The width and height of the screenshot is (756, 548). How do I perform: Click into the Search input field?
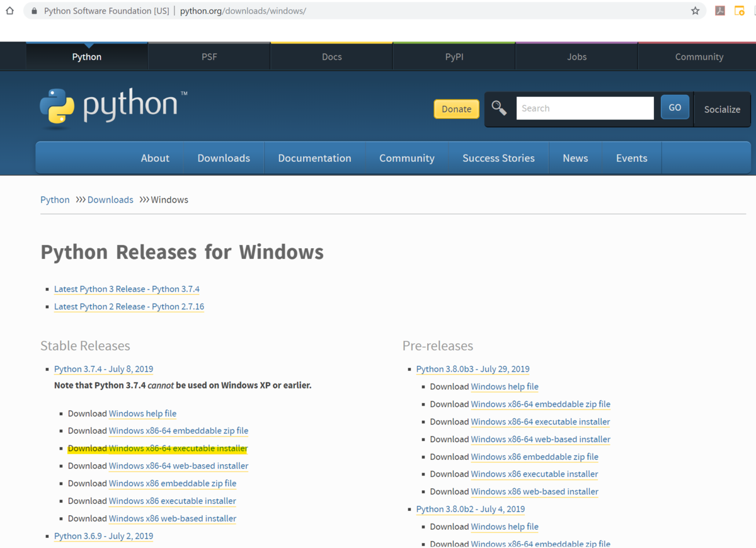(585, 108)
